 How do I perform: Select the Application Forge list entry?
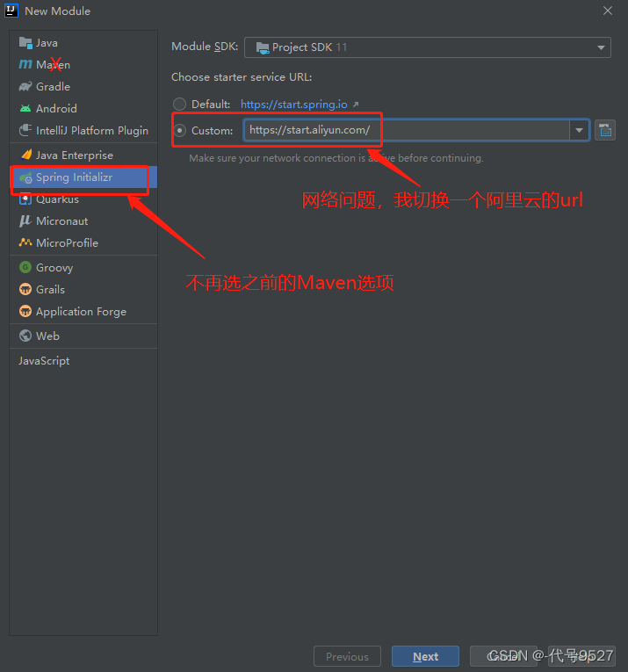(83, 312)
